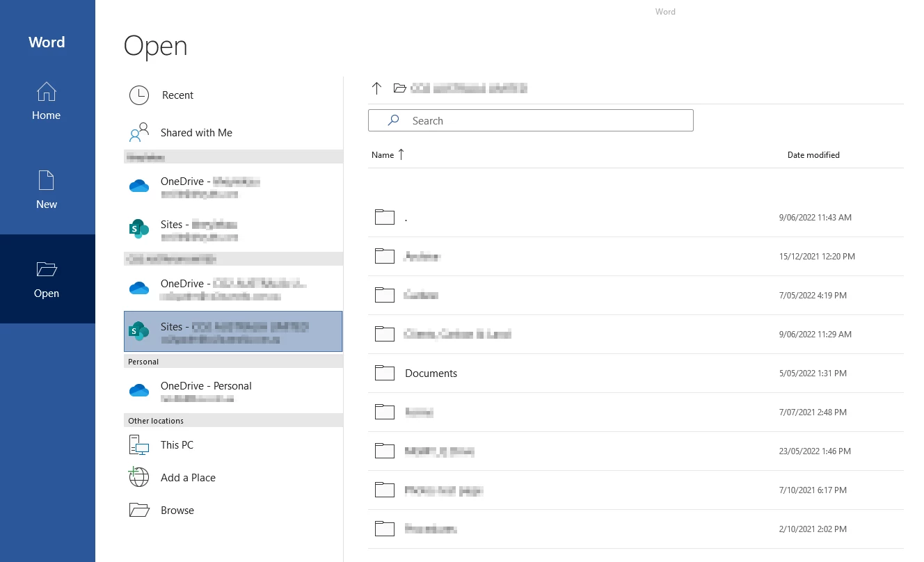924x562 pixels.
Task: Open the Recent files list
Action: click(233, 95)
